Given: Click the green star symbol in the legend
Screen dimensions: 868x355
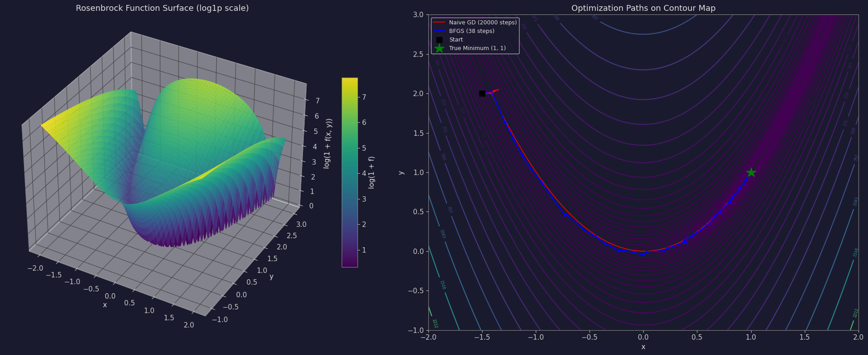Looking at the screenshot, I should 439,48.
